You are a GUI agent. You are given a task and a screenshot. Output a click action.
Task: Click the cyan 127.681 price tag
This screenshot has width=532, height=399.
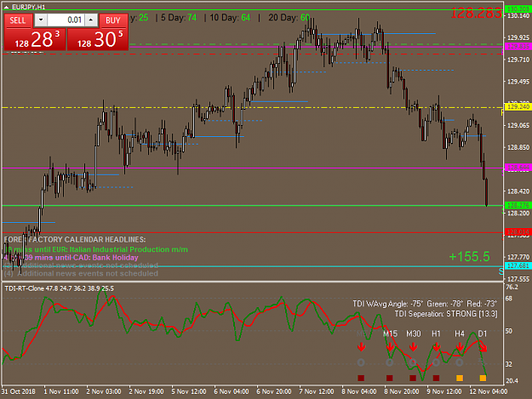[x=518, y=265]
